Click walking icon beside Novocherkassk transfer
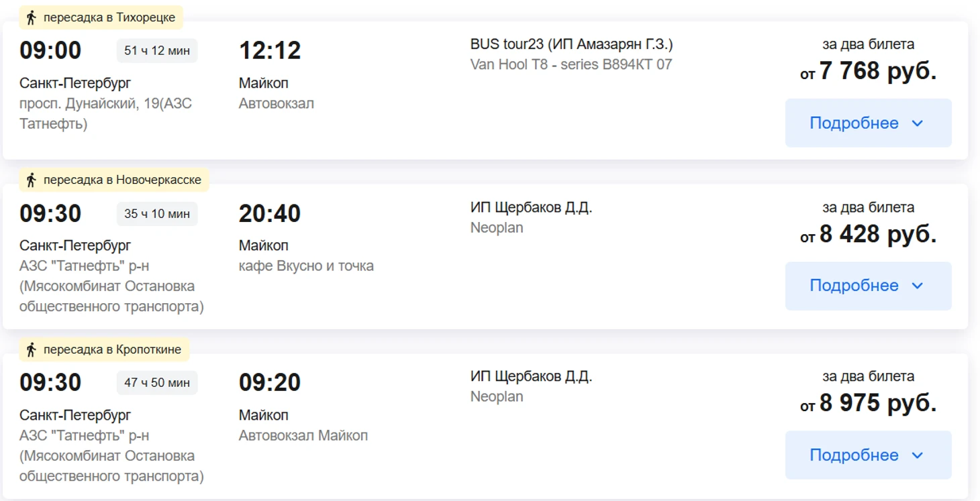This screenshot has height=501, width=980. [30, 180]
